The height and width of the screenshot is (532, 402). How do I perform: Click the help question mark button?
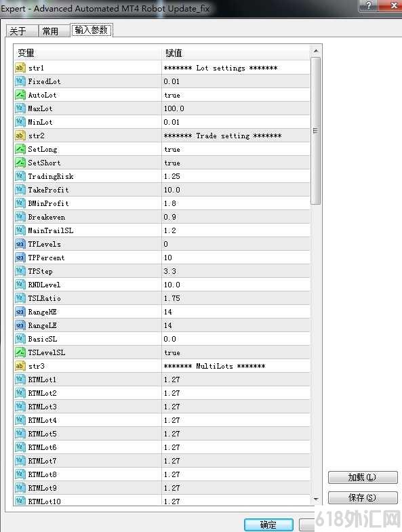click(369, 5)
